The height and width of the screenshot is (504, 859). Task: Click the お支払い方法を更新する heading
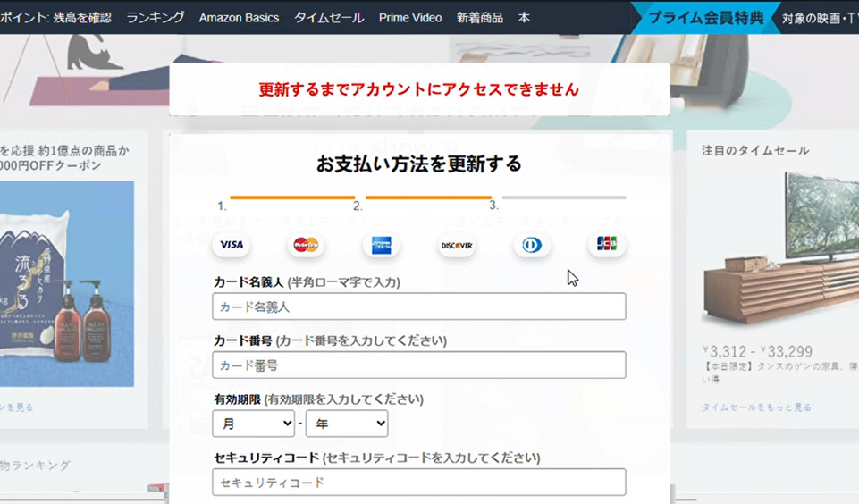coord(419,164)
